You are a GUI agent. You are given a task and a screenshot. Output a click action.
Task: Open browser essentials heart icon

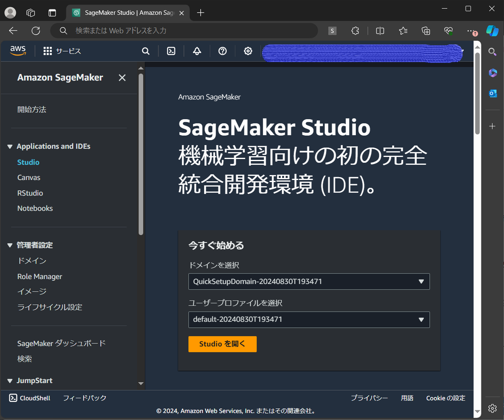click(x=449, y=31)
